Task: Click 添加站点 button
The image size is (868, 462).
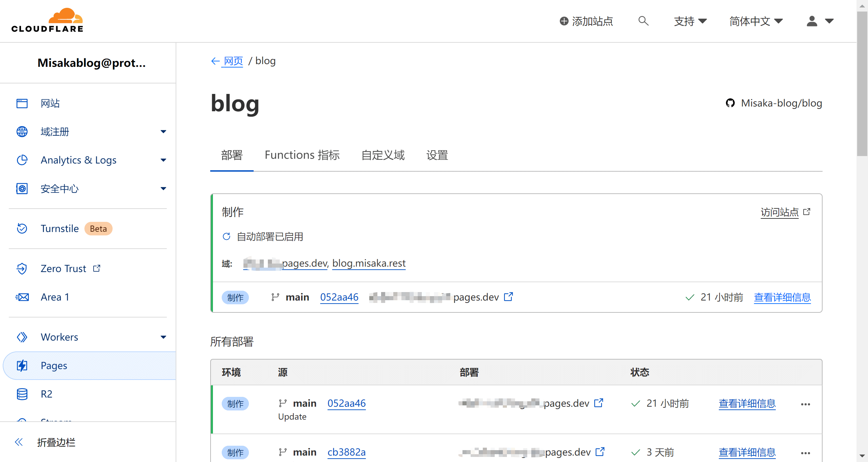Action: tap(586, 21)
